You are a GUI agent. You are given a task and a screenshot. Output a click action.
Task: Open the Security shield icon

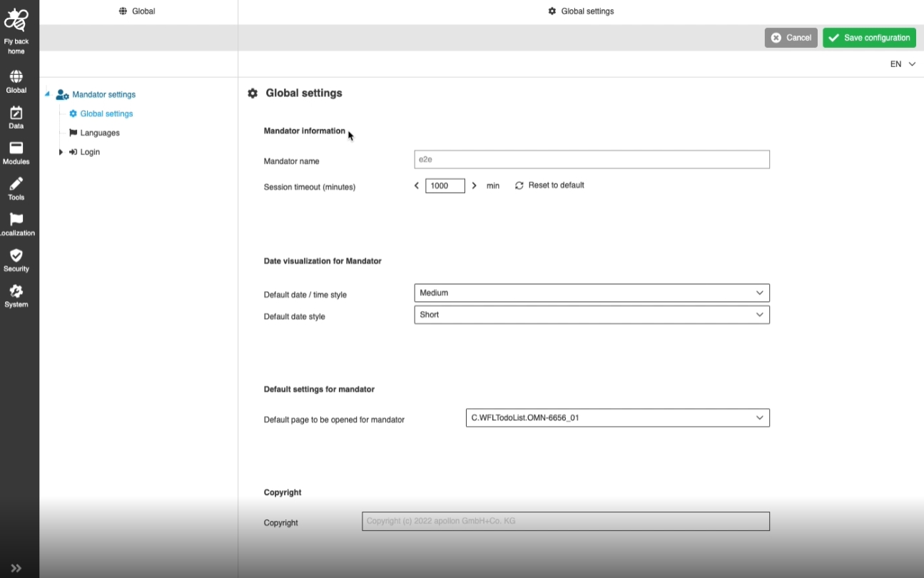16,255
